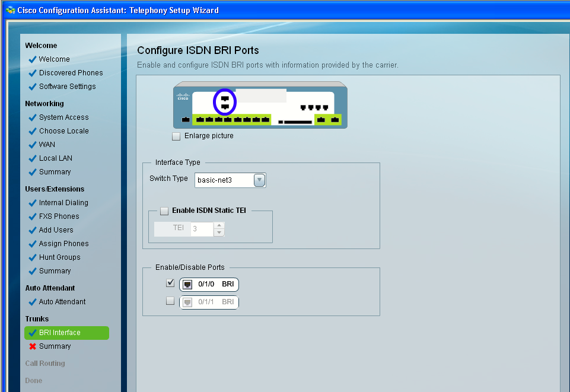This screenshot has width=570, height=392.
Task: Open Choose Locale step
Action: point(63,131)
